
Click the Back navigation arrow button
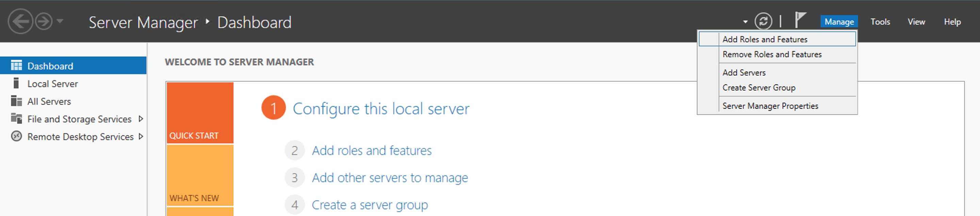coord(20,21)
